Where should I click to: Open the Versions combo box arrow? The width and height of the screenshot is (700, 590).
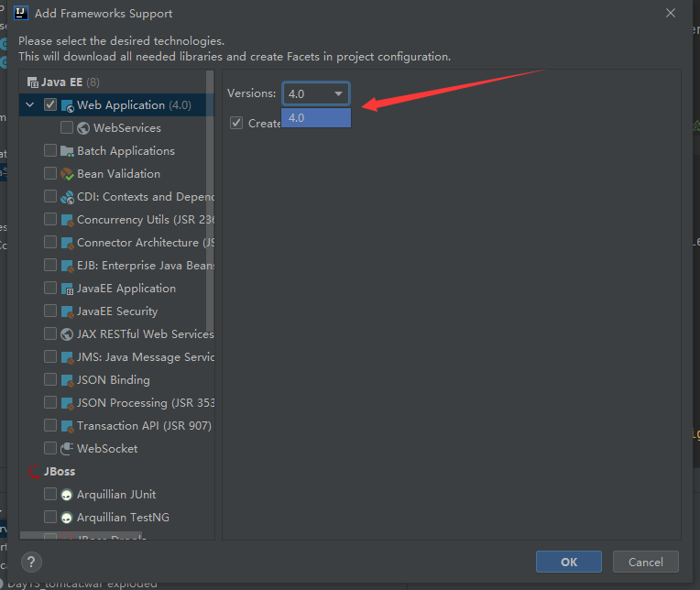[x=338, y=93]
